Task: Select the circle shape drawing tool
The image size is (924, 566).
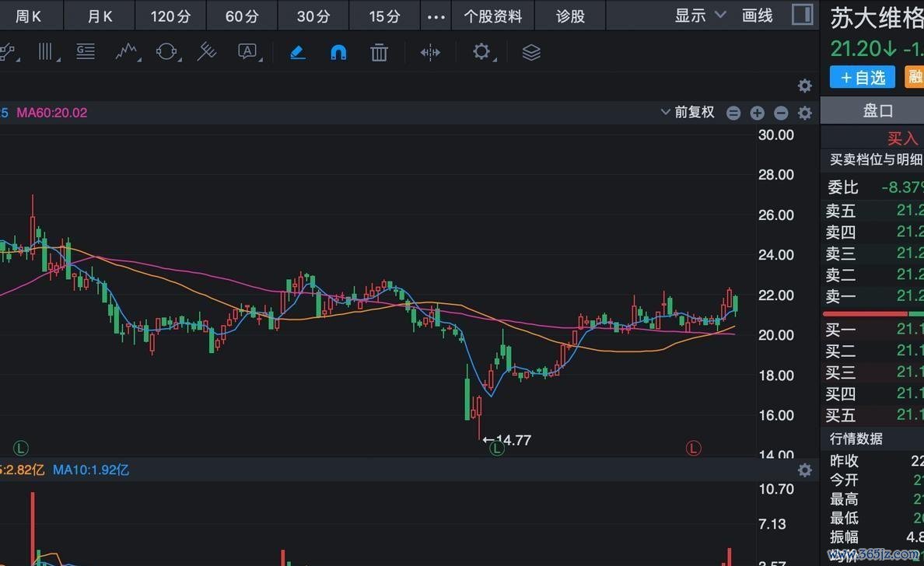Action: pos(166,52)
